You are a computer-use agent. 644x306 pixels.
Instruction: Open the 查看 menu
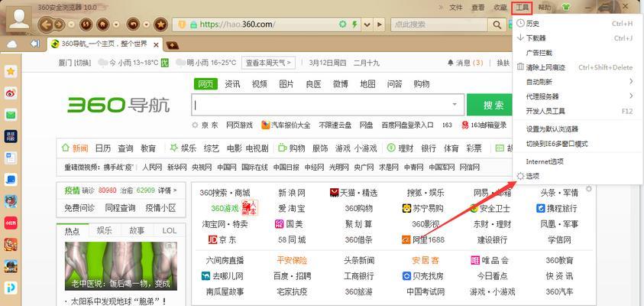point(477,8)
